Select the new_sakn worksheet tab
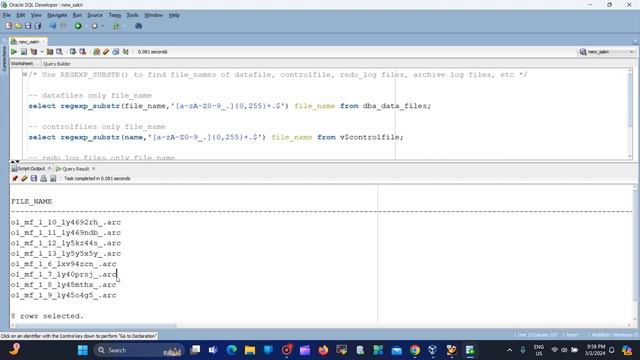Viewport: 640px width, 360px height. (x=28, y=42)
